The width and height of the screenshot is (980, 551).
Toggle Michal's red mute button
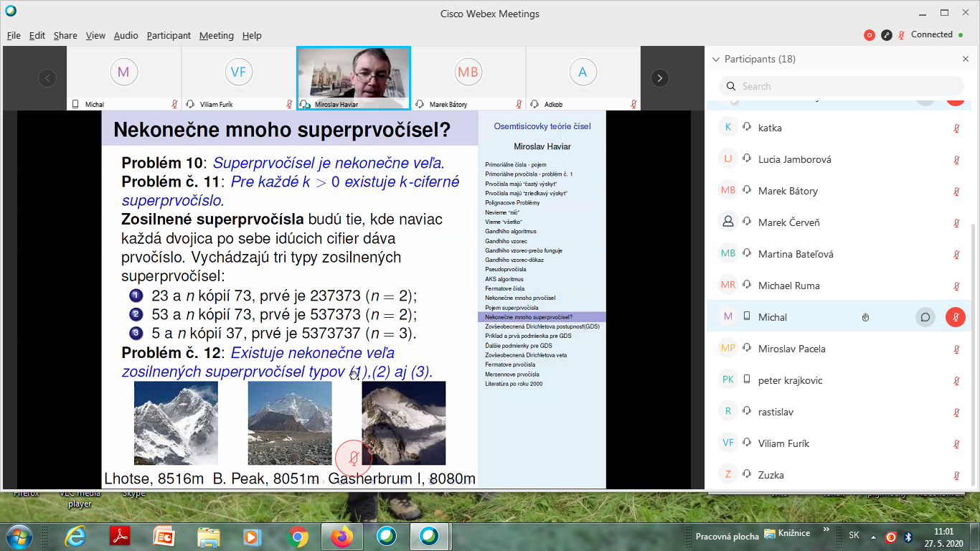(955, 317)
